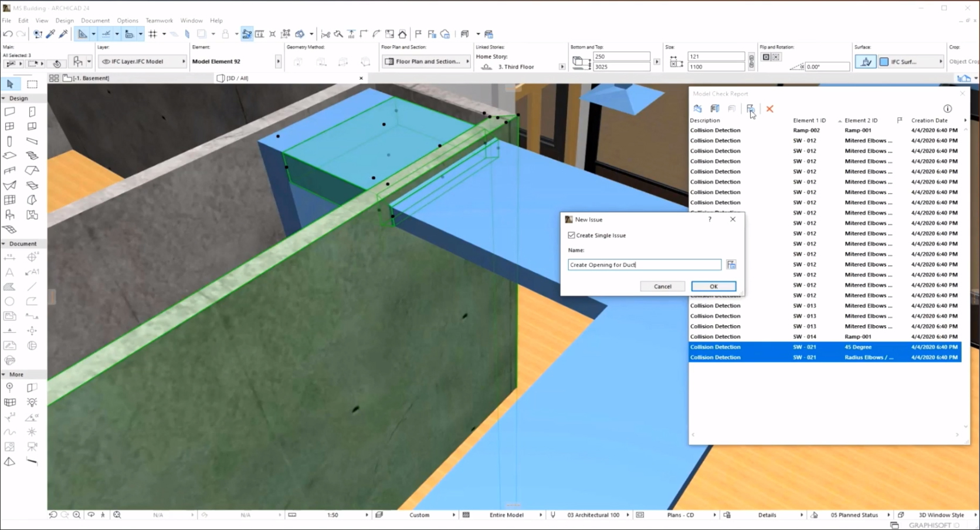Click the Inject parameters syringe icon

[x=63, y=34]
